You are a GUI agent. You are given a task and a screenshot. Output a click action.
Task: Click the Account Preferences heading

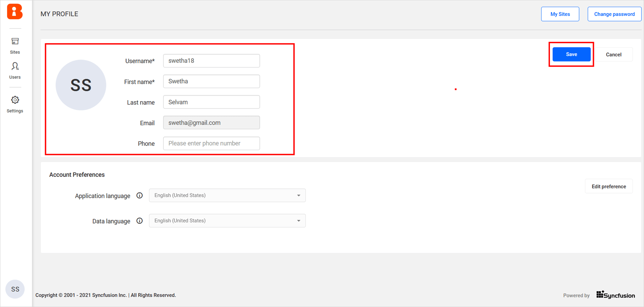[77, 175]
